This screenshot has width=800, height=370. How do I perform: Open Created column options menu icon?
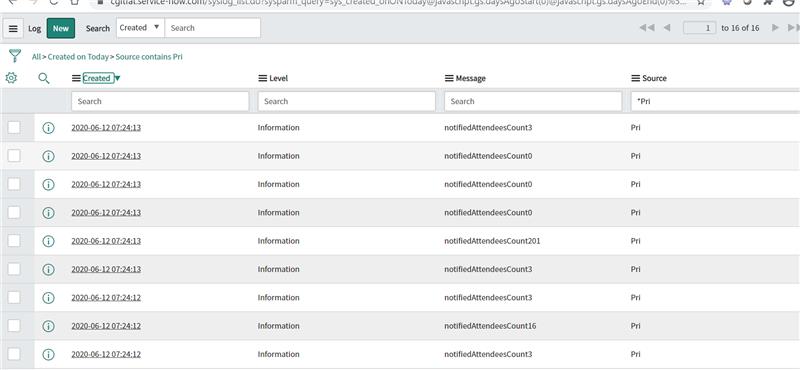pos(76,78)
